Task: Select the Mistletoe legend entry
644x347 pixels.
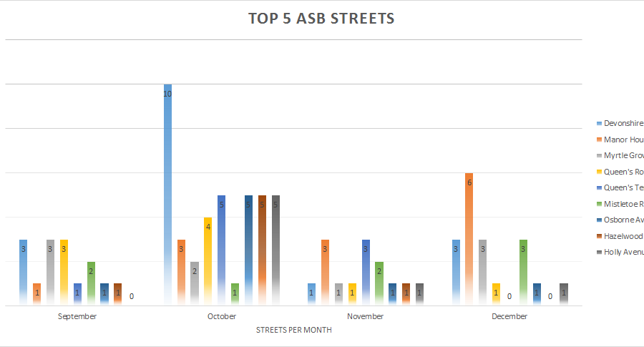Action: 623,204
